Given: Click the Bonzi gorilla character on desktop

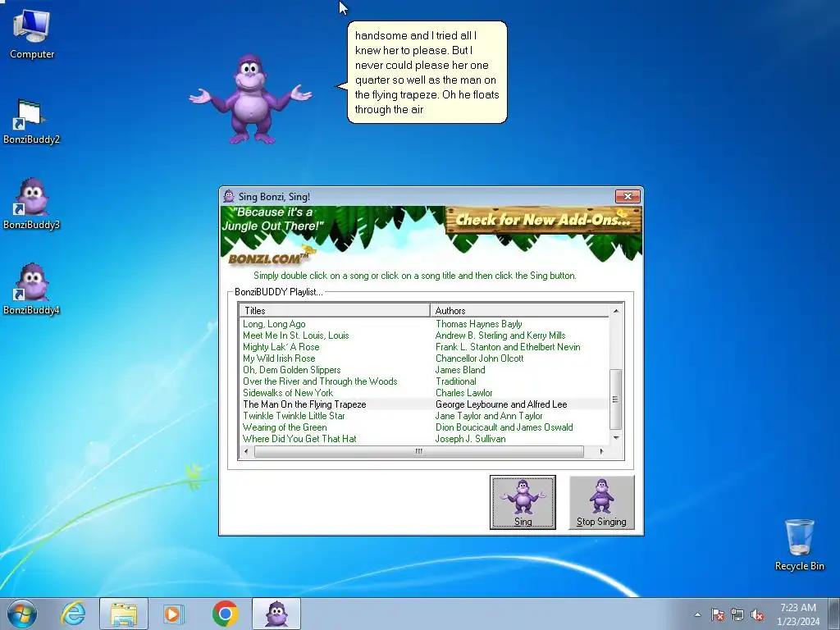Looking at the screenshot, I should pos(250,99).
